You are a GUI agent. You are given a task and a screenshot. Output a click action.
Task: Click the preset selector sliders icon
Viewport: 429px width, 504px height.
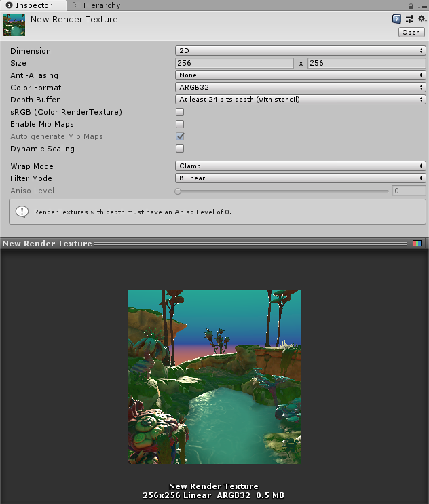409,20
